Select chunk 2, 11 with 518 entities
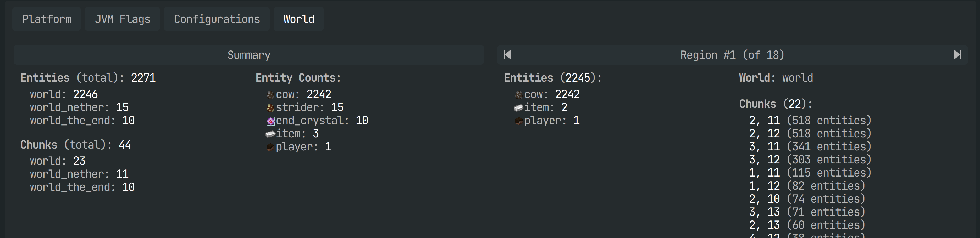The height and width of the screenshot is (238, 980). pos(810,121)
